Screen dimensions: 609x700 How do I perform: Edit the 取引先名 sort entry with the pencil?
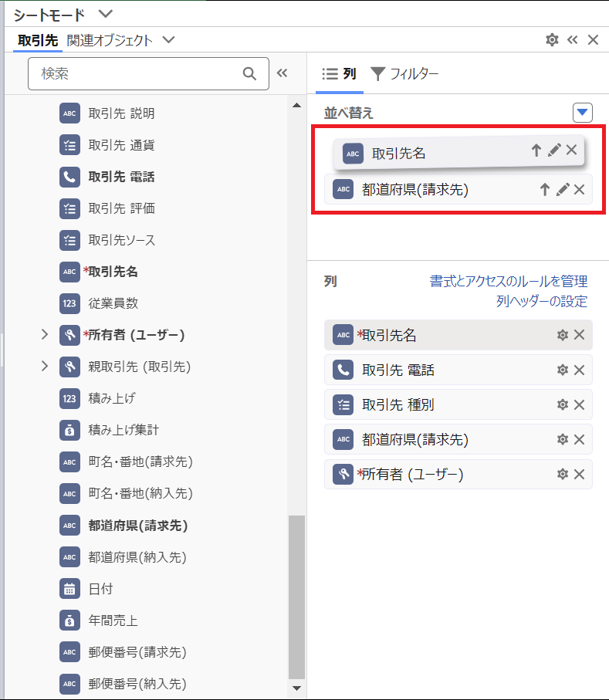point(554,150)
